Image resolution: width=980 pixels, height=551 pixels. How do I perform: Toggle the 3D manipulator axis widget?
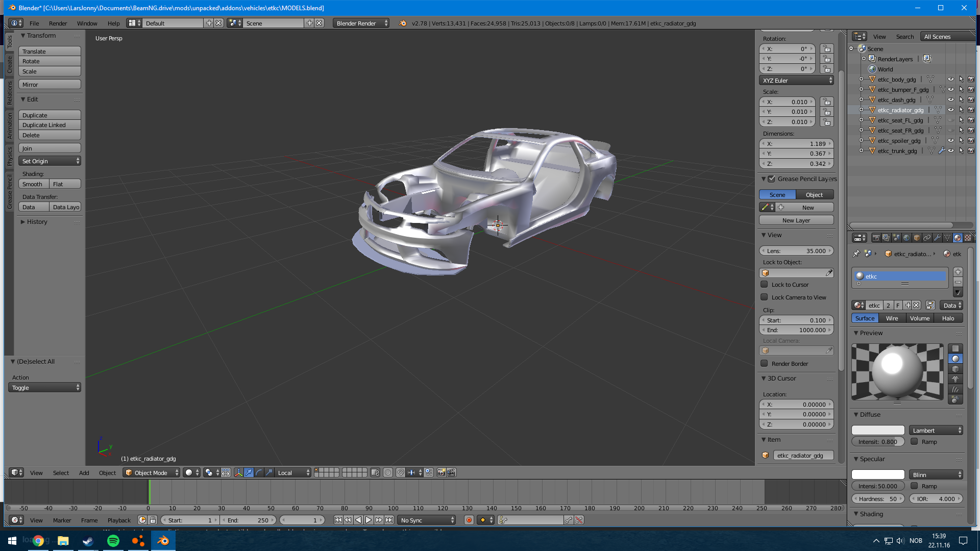click(238, 473)
